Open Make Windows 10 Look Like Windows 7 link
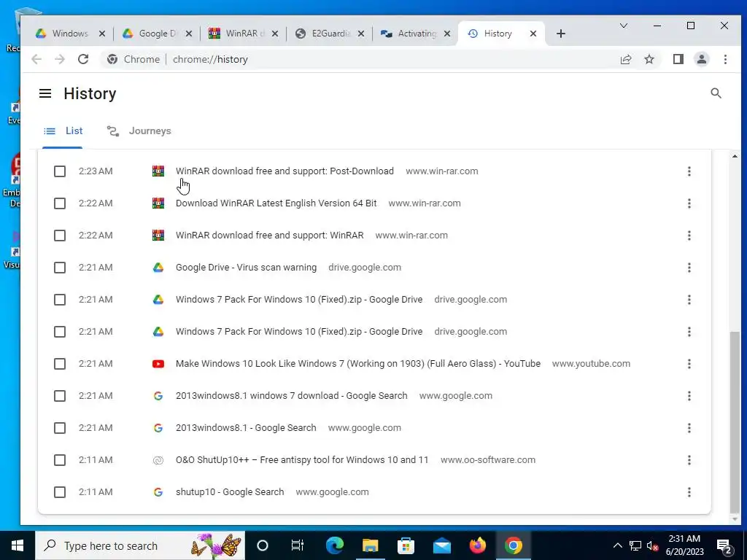Screen dimensions: 747x560 click(x=358, y=364)
